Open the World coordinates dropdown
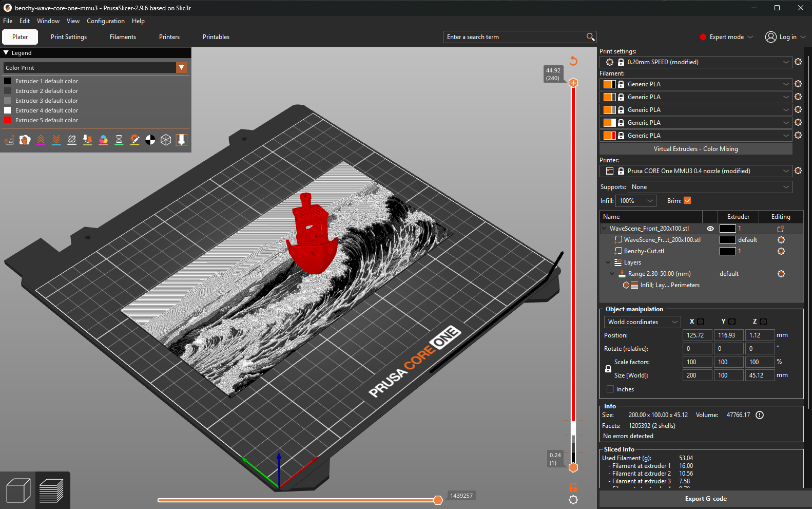The width and height of the screenshot is (812, 509). point(642,322)
